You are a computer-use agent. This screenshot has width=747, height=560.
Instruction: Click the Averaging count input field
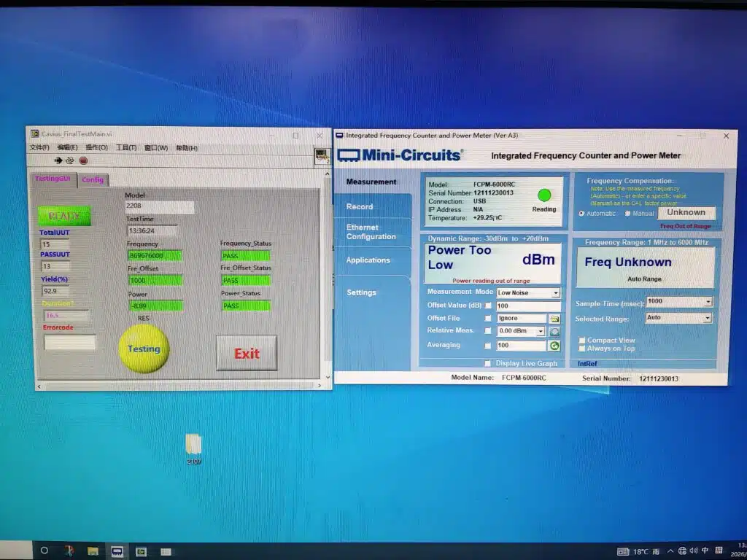[x=521, y=345]
